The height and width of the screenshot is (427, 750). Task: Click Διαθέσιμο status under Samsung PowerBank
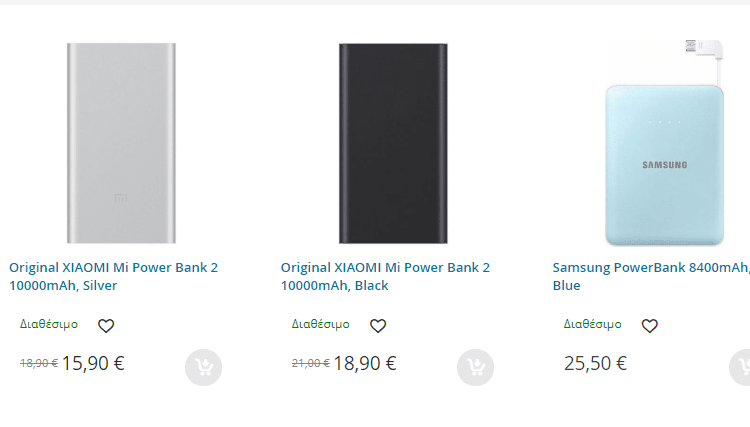(592, 324)
